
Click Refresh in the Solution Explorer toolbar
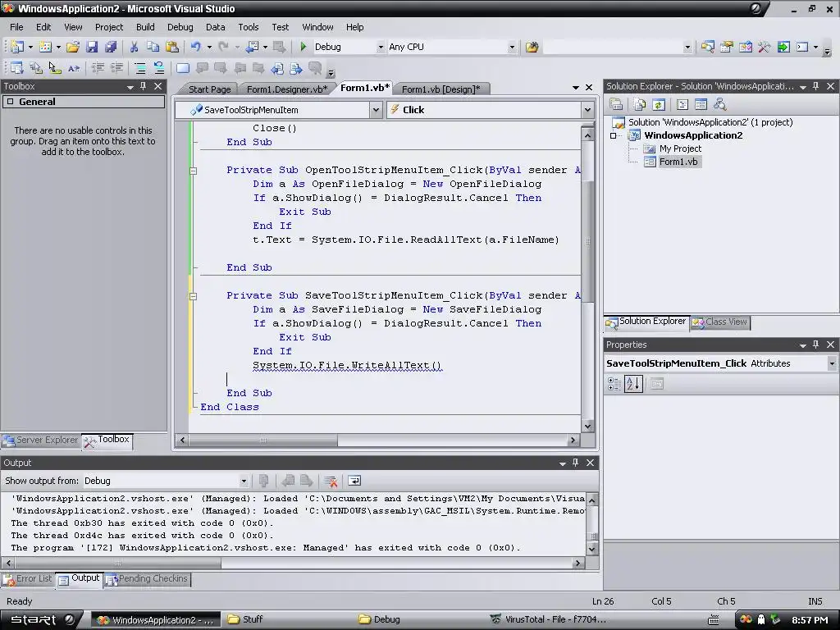[659, 104]
